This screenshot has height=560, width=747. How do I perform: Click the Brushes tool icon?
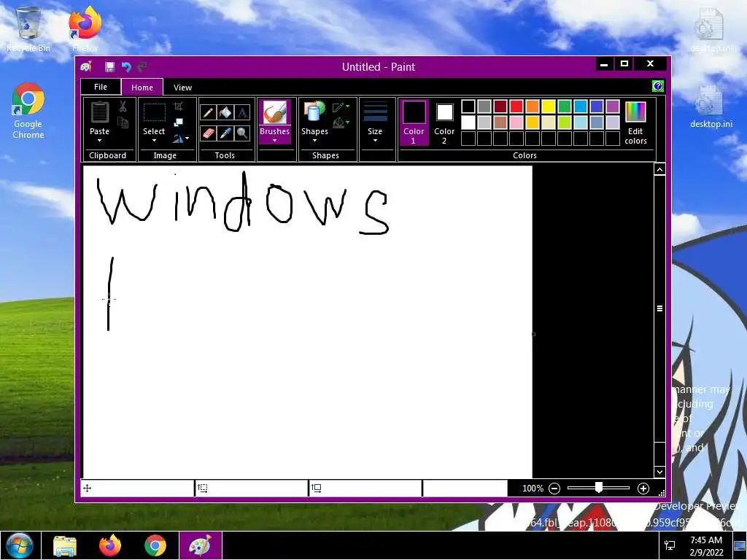point(274,113)
